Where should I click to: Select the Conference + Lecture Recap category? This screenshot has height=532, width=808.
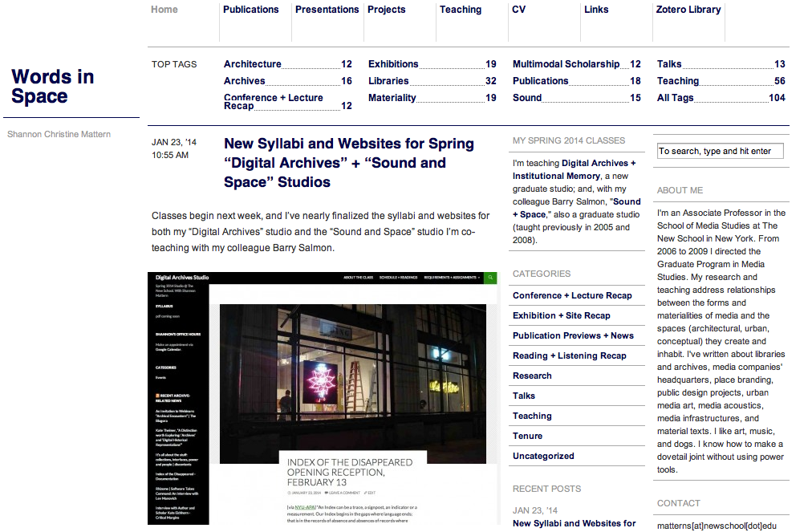(x=572, y=295)
